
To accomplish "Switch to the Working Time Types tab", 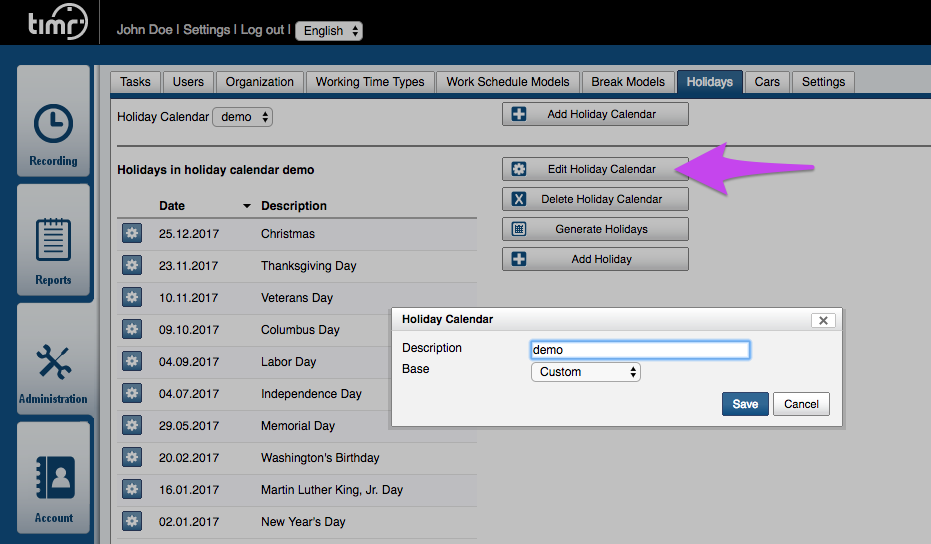I will coord(370,82).
